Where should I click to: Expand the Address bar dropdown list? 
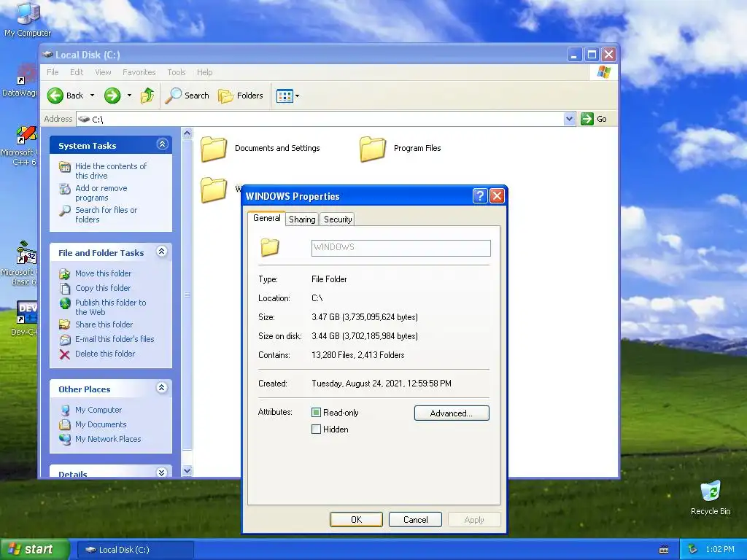pyautogui.click(x=569, y=119)
